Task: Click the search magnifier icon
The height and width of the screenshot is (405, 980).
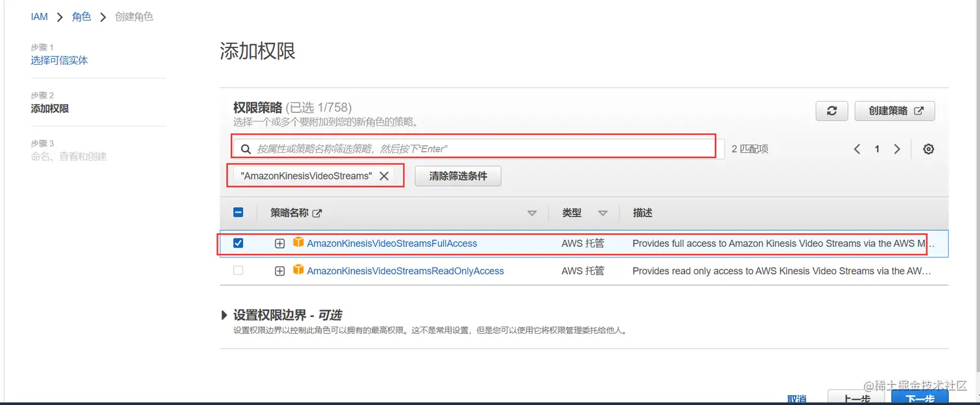Action: pyautogui.click(x=246, y=149)
